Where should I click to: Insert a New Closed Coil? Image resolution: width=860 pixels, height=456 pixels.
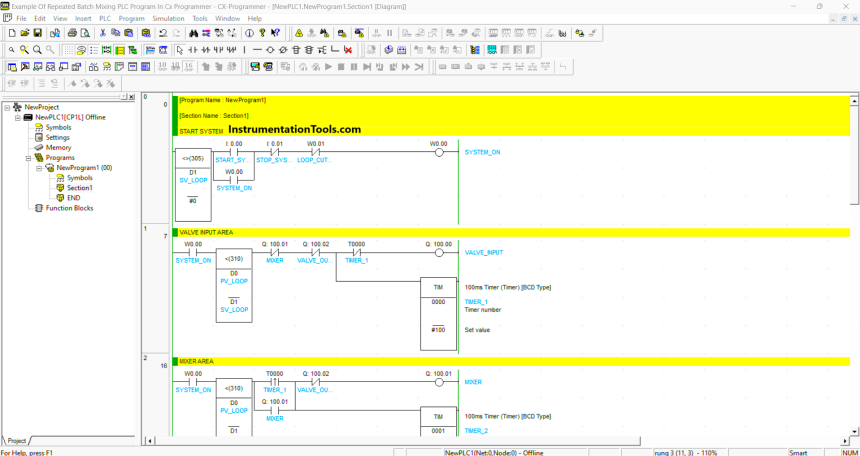point(283,50)
